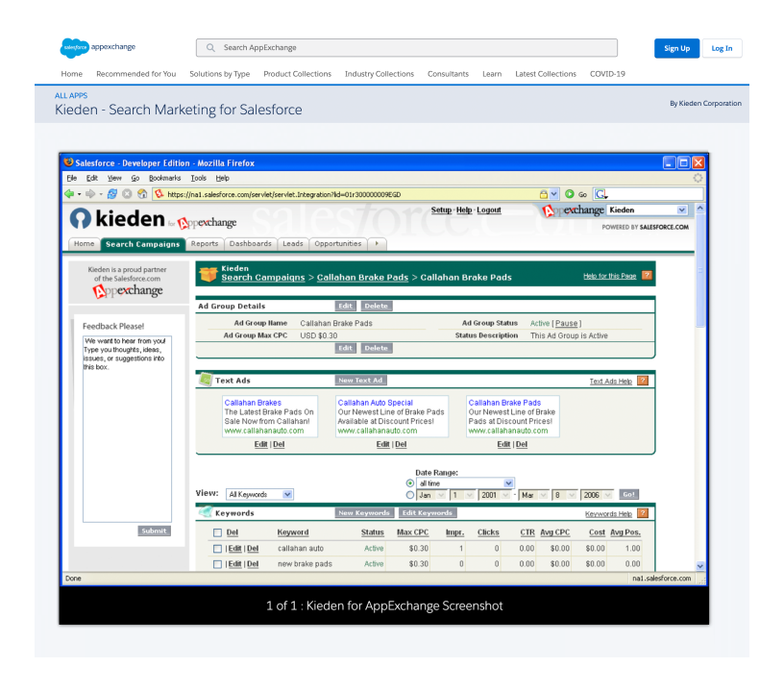The height and width of the screenshot is (692, 784).
Task: Open Solutions by Type in AppExchange navigation
Action: [219, 74]
